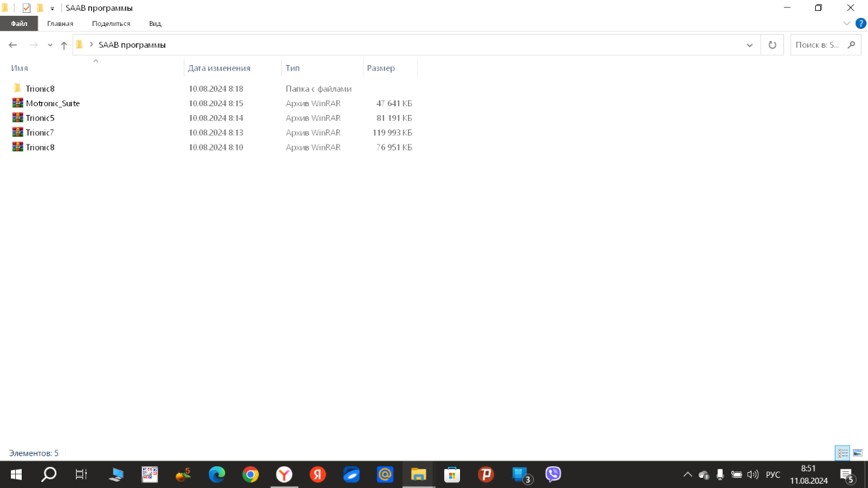Click the Trionic7 WinRAR icon
The height and width of the screenshot is (488, 868).
click(x=17, y=132)
